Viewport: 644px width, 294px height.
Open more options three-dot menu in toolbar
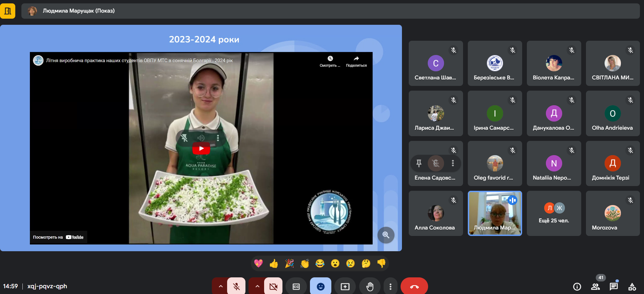[x=390, y=287]
